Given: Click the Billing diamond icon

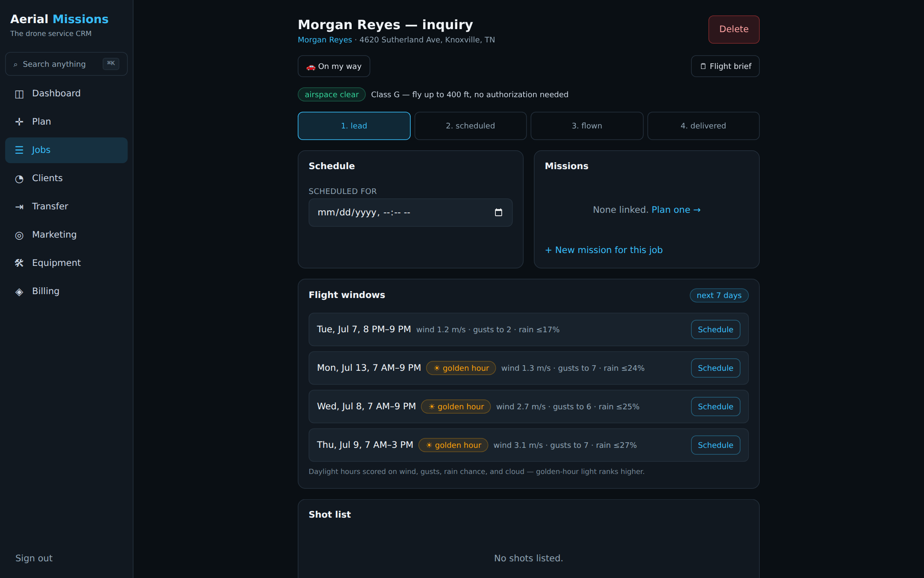Looking at the screenshot, I should point(19,292).
